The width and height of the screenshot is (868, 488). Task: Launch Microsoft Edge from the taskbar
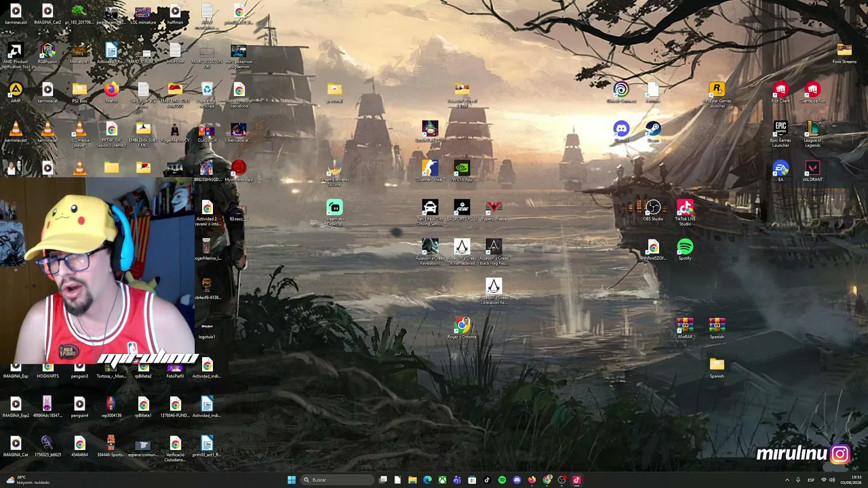(x=427, y=480)
